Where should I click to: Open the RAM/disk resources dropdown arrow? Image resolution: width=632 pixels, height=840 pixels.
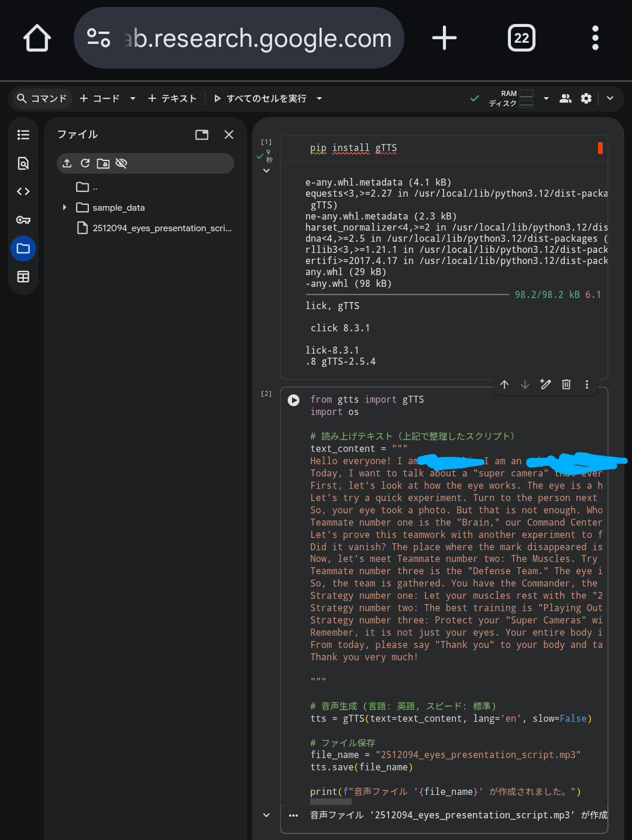coord(546,98)
